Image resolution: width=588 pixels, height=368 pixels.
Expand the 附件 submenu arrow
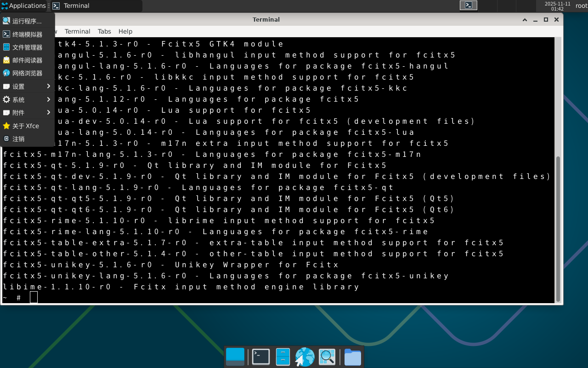(x=48, y=113)
